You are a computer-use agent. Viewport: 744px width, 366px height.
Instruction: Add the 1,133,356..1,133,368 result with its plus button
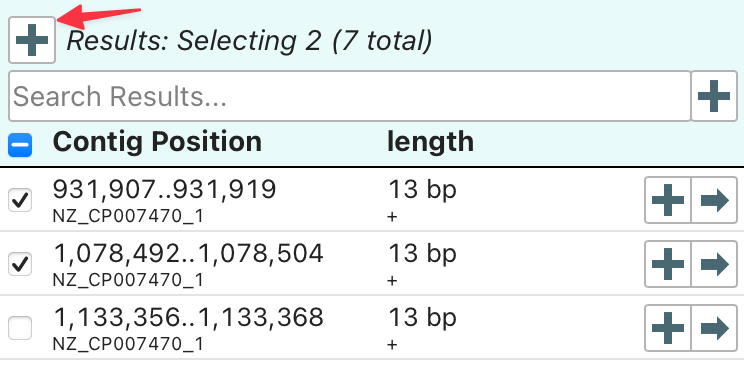668,328
